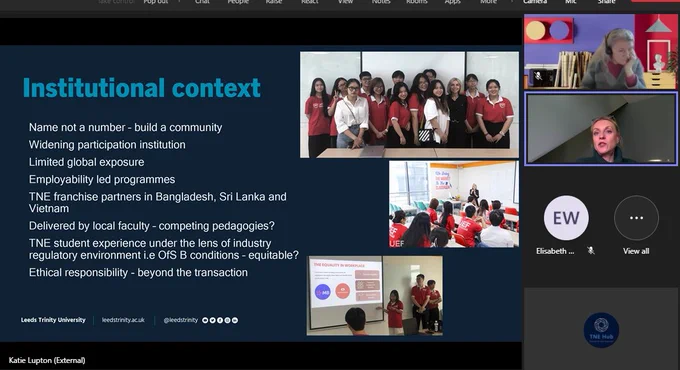Open View options in meeting toolbar
Viewport: 680px width, 370px height.
(x=345, y=2)
